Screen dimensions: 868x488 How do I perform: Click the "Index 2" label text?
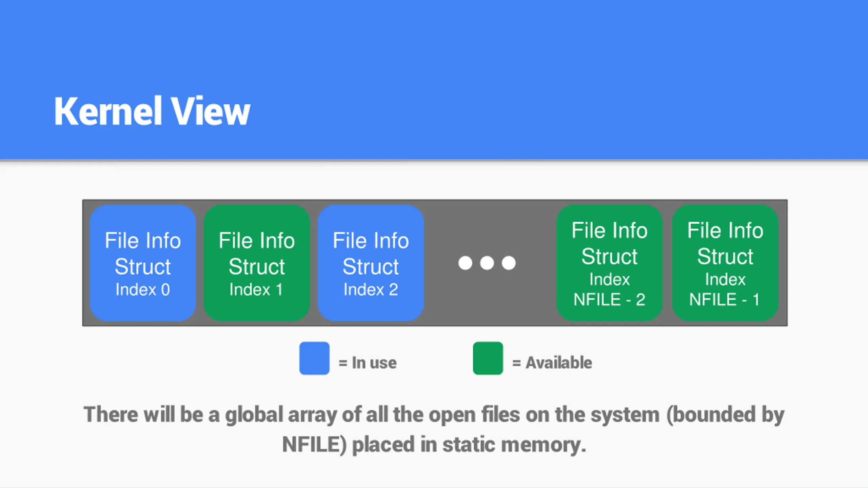pos(371,290)
